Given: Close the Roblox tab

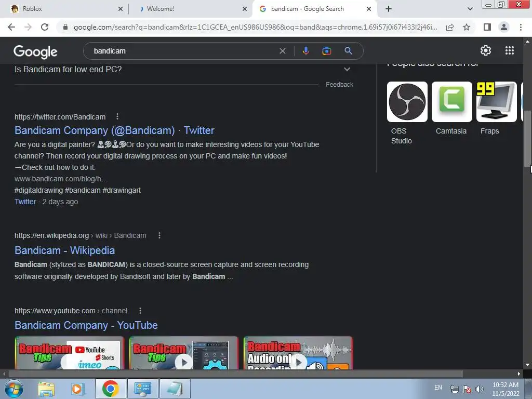Looking at the screenshot, I should (121, 9).
